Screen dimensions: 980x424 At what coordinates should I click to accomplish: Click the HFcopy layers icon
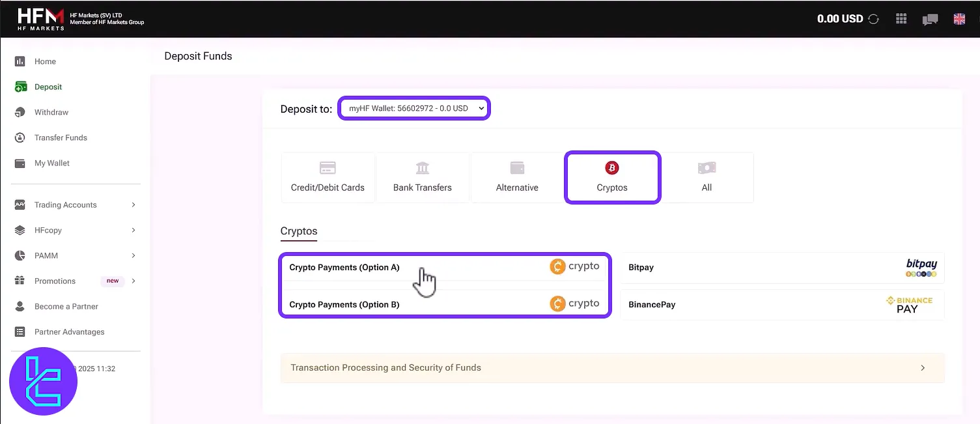coord(20,230)
